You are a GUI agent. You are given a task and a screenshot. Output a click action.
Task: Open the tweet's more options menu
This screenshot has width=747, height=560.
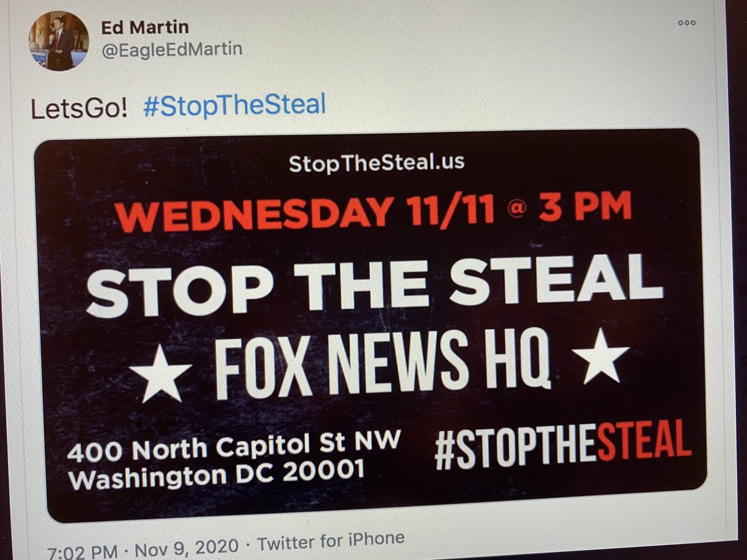pyautogui.click(x=686, y=22)
